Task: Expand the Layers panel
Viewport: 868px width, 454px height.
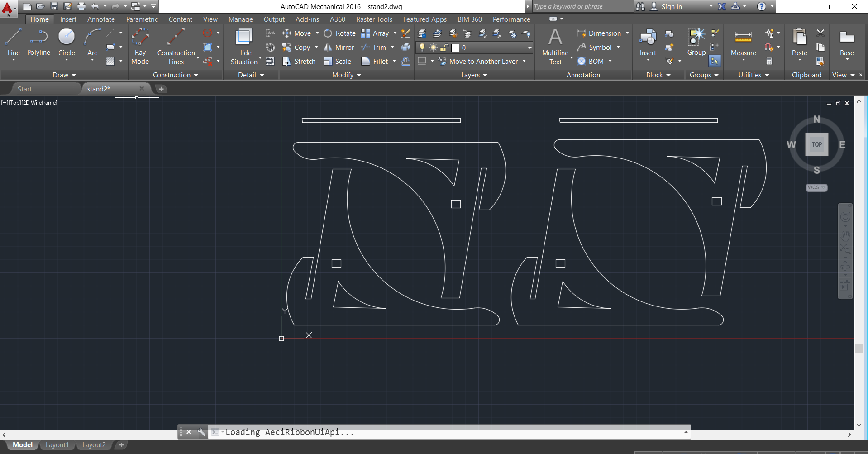Action: (x=474, y=75)
